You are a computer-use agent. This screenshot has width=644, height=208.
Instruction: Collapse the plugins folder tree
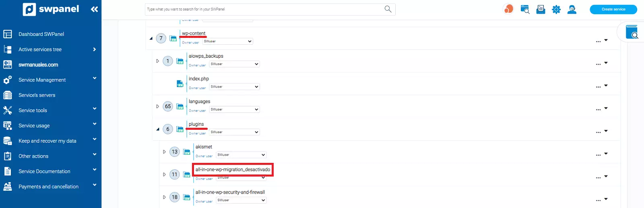pos(158,129)
